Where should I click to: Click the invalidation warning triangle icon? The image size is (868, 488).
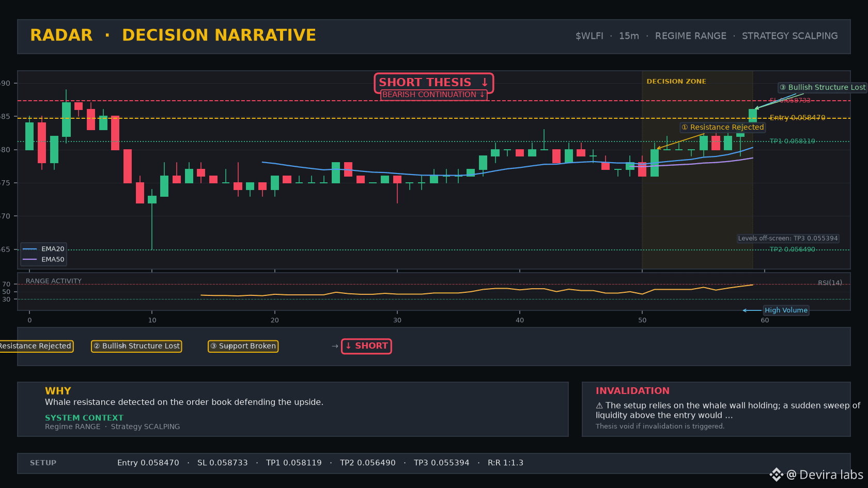pyautogui.click(x=599, y=406)
